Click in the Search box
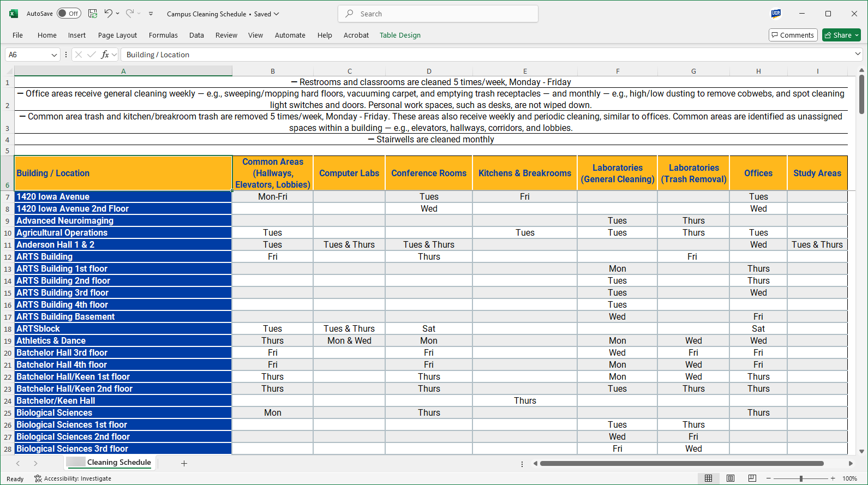 point(438,14)
